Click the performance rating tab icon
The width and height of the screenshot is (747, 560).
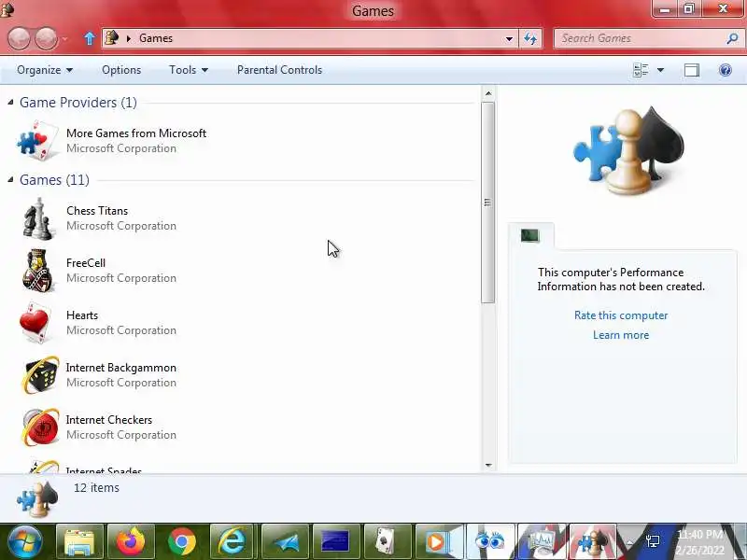(529, 235)
